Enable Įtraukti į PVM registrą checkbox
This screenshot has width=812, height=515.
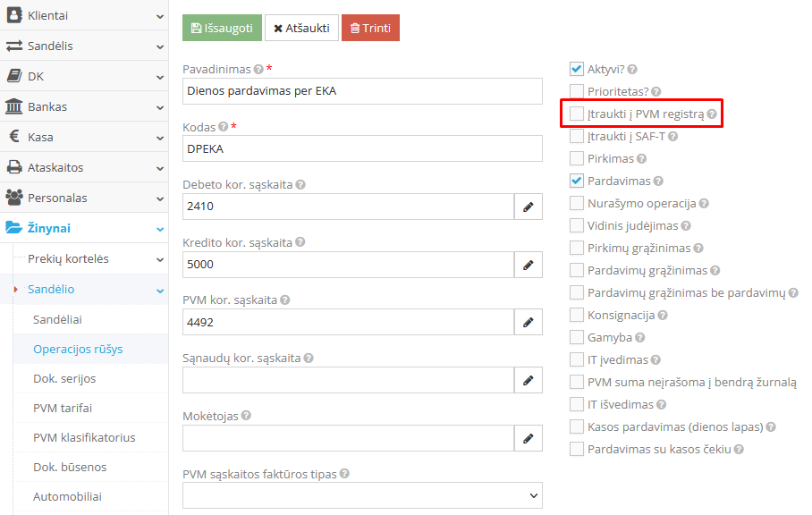coord(577,114)
